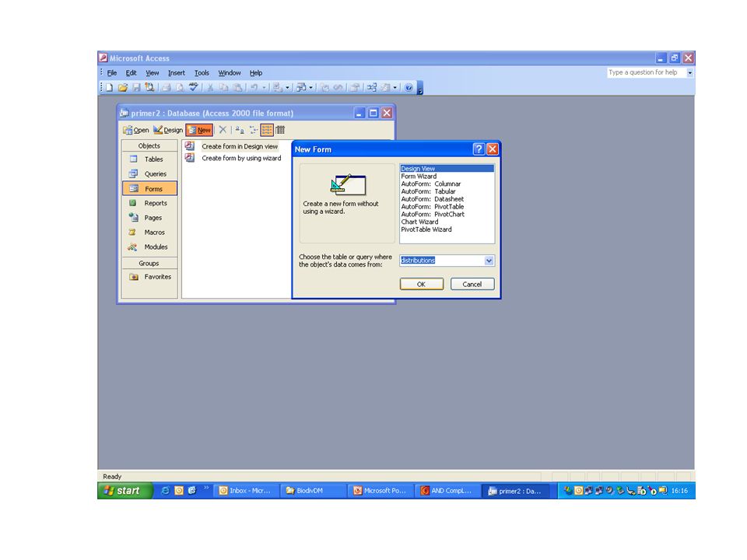The image size is (747, 560).
Task: Open the Favorites group
Action: [x=149, y=277]
